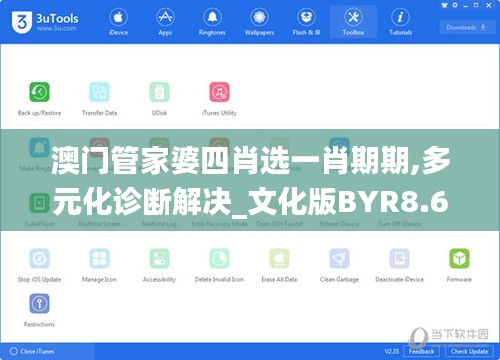The image size is (500, 360).
Task: Open the Apps section
Action: tap(165, 22)
